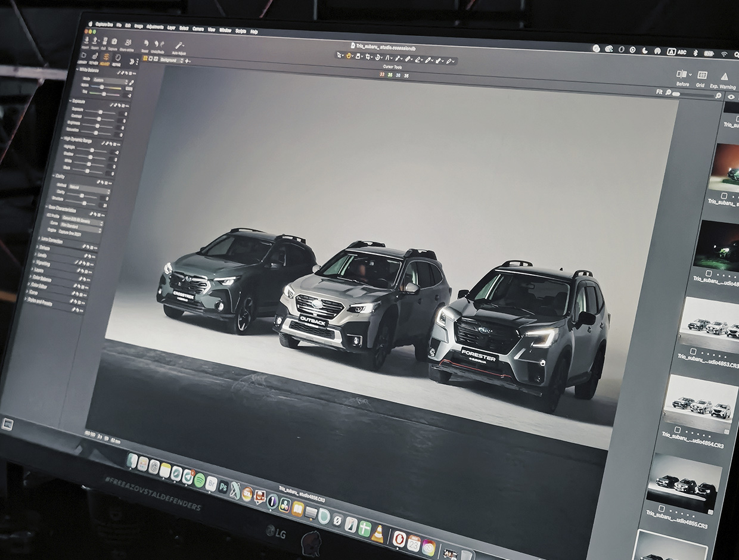The height and width of the screenshot is (560, 739).
Task: Open the File menu
Action: pos(119,25)
